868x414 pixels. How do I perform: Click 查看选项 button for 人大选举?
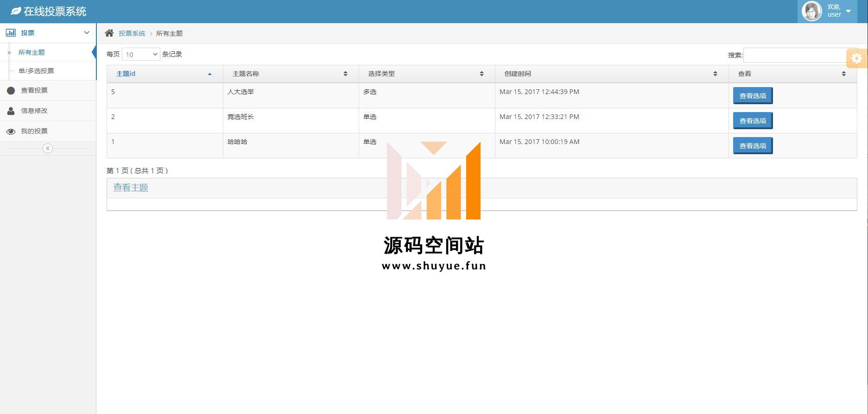pos(753,96)
